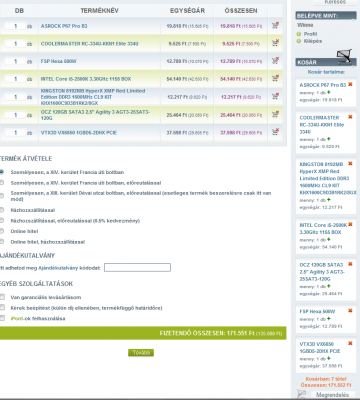Increase KINGSTON quantity with green plus in sidebar
This screenshot has width=360, height=400.
coord(329,200)
